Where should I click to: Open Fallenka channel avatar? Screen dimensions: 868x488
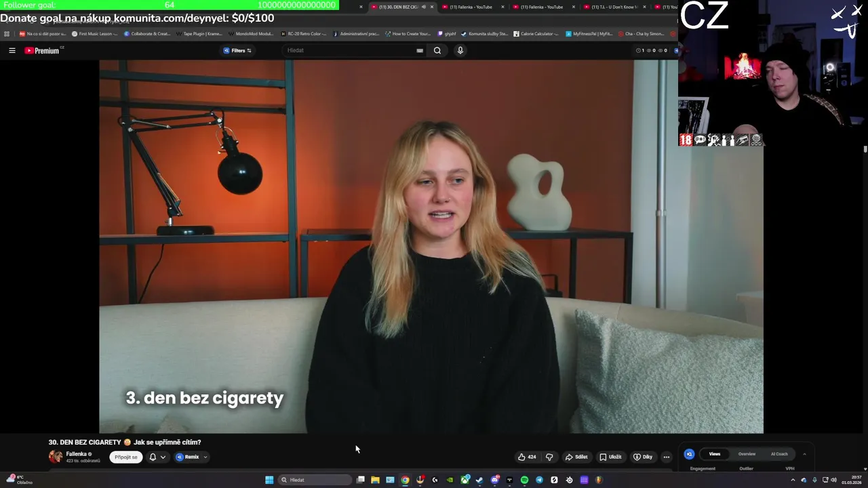(x=56, y=457)
